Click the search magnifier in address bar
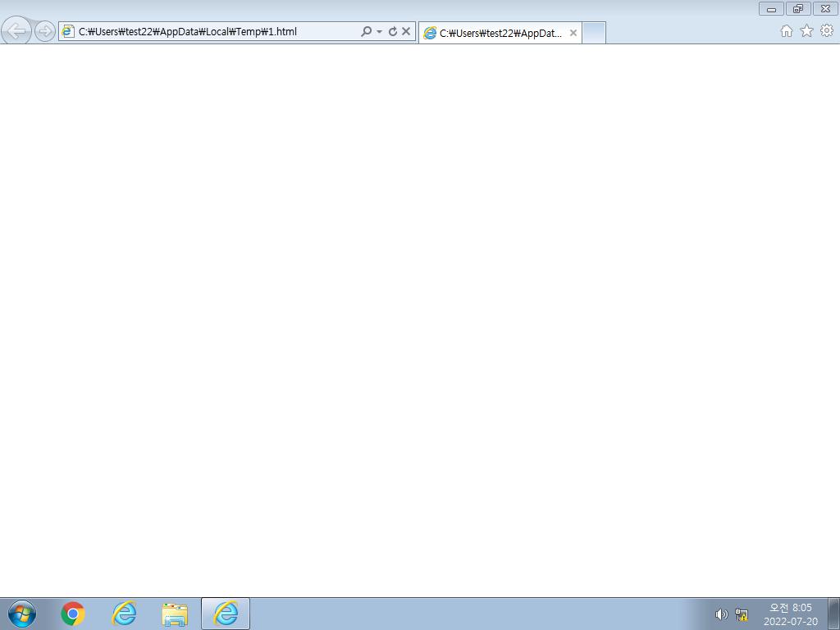This screenshot has width=840, height=630. pos(367,32)
